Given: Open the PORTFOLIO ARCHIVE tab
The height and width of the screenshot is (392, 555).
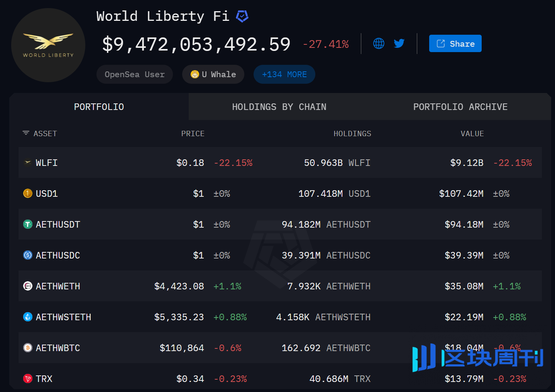Looking at the screenshot, I should coord(460,107).
